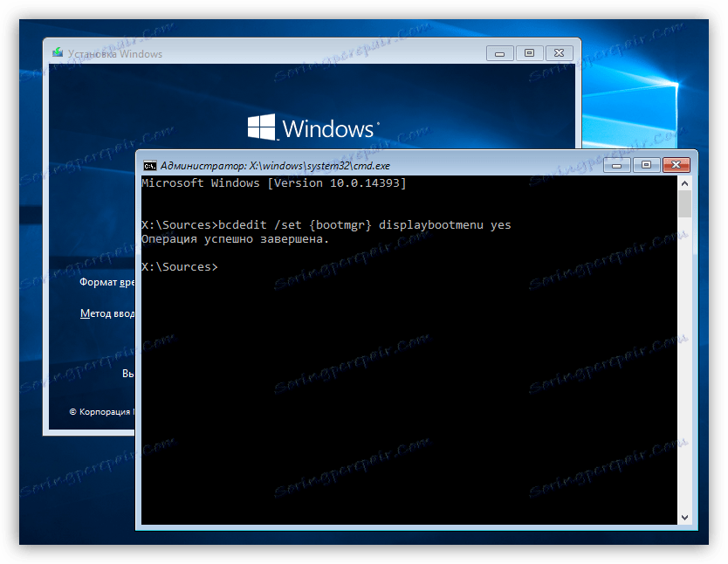
Task: Click the '© Корпорация' copyright text
Action: [101, 412]
